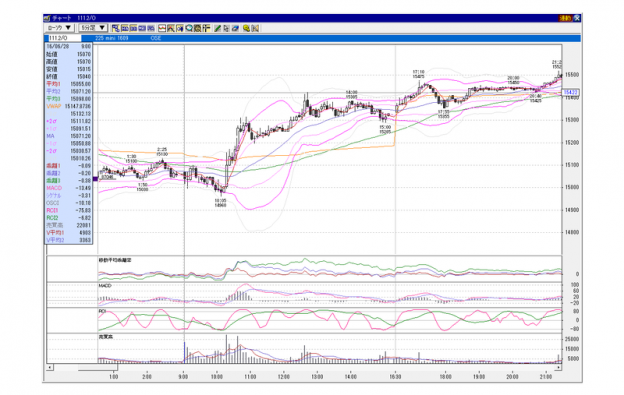Click the horizontal scrollbar left arrow

click(50, 367)
